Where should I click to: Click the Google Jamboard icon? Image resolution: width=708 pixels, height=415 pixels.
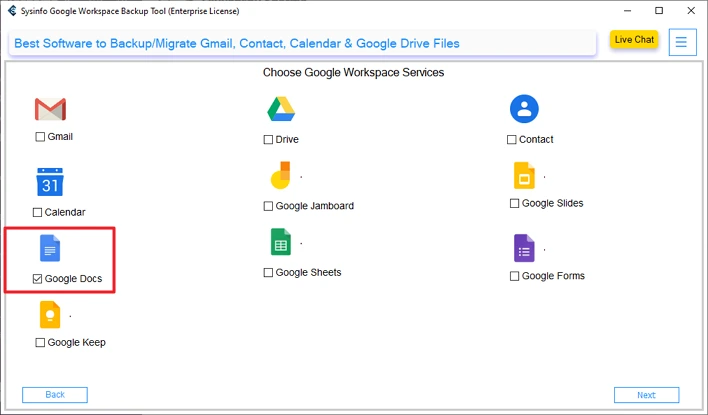[x=280, y=175]
